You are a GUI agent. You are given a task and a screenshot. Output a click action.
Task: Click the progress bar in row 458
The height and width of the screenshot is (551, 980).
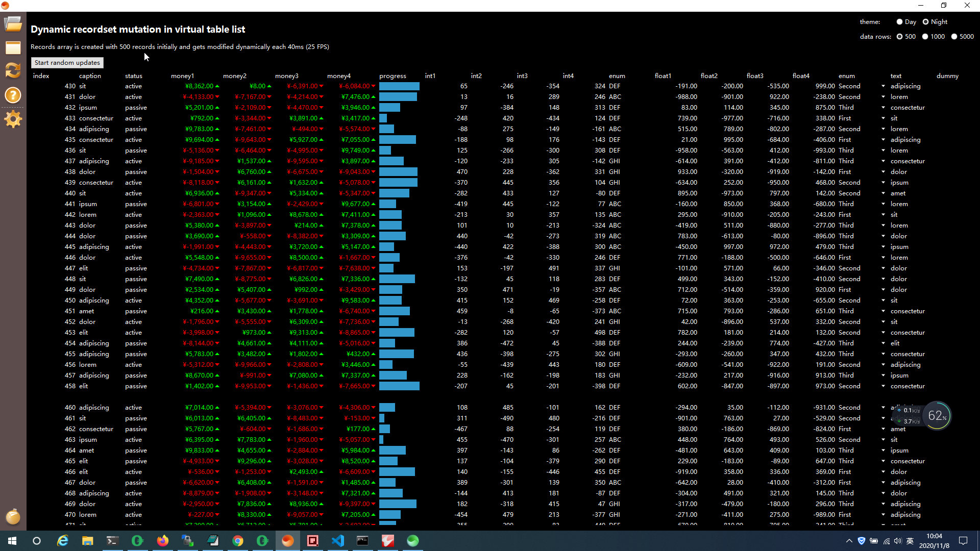click(x=399, y=386)
